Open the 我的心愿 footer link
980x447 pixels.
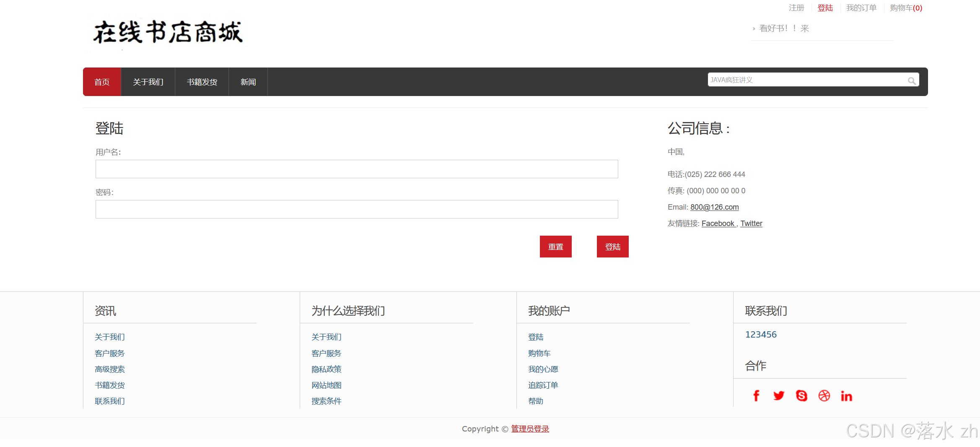click(x=543, y=369)
